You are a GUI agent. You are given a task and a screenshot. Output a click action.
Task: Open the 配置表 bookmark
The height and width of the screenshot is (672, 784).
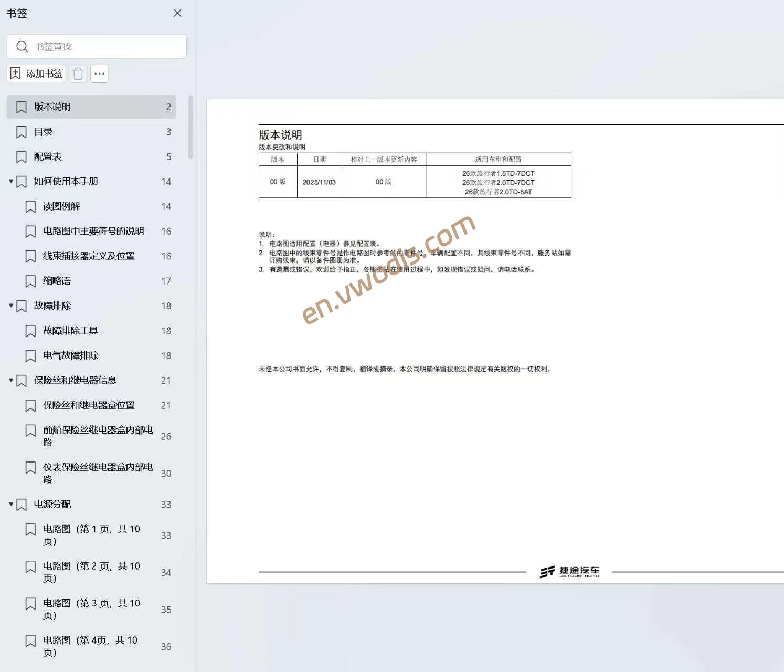(91, 156)
